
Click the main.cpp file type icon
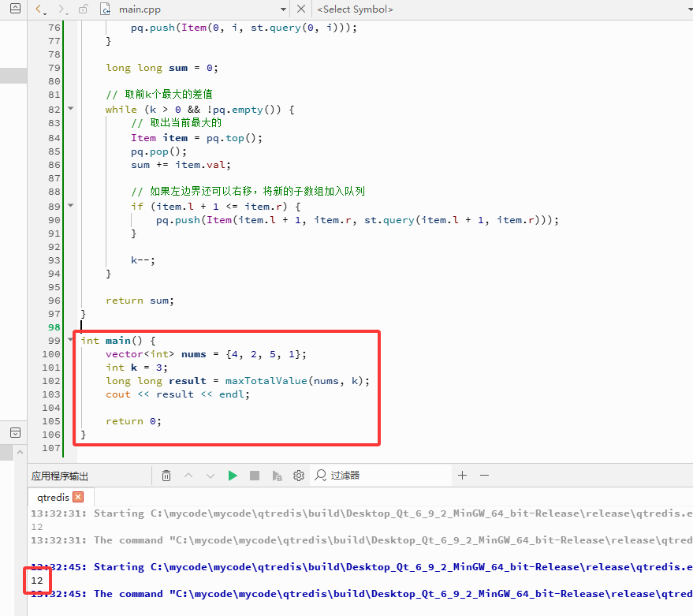click(x=105, y=9)
